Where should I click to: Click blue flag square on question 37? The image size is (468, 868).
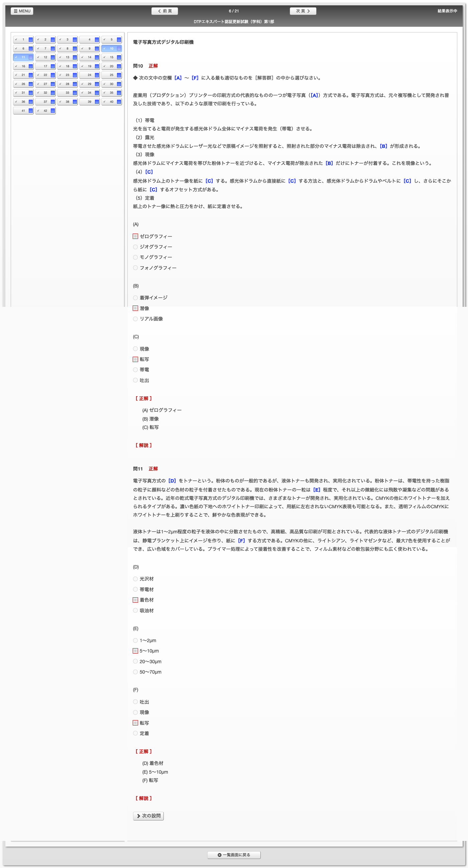(53, 102)
